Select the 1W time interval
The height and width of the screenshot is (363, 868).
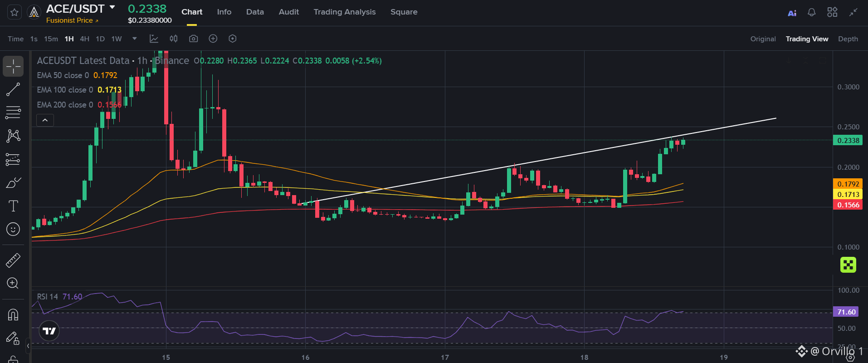(117, 39)
